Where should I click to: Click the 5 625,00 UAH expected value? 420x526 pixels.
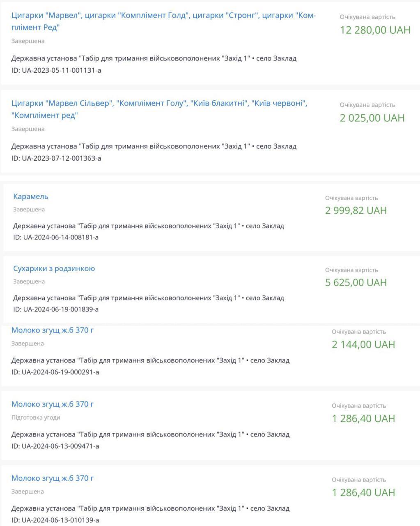[x=356, y=282]
